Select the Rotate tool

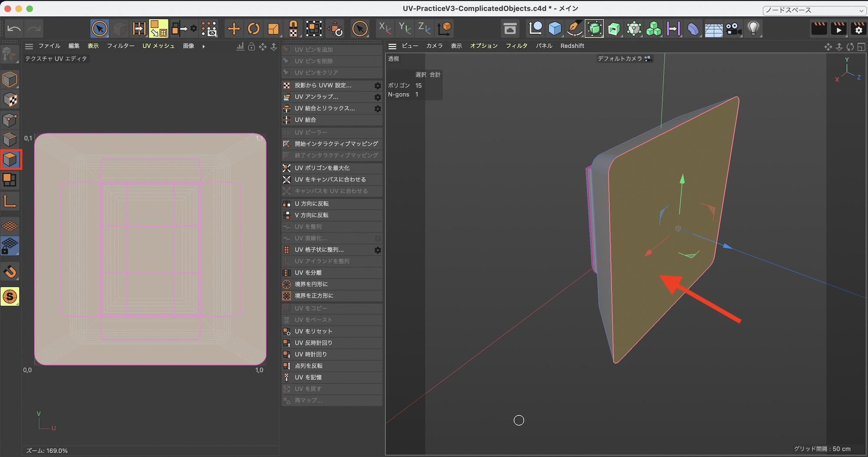(253, 29)
